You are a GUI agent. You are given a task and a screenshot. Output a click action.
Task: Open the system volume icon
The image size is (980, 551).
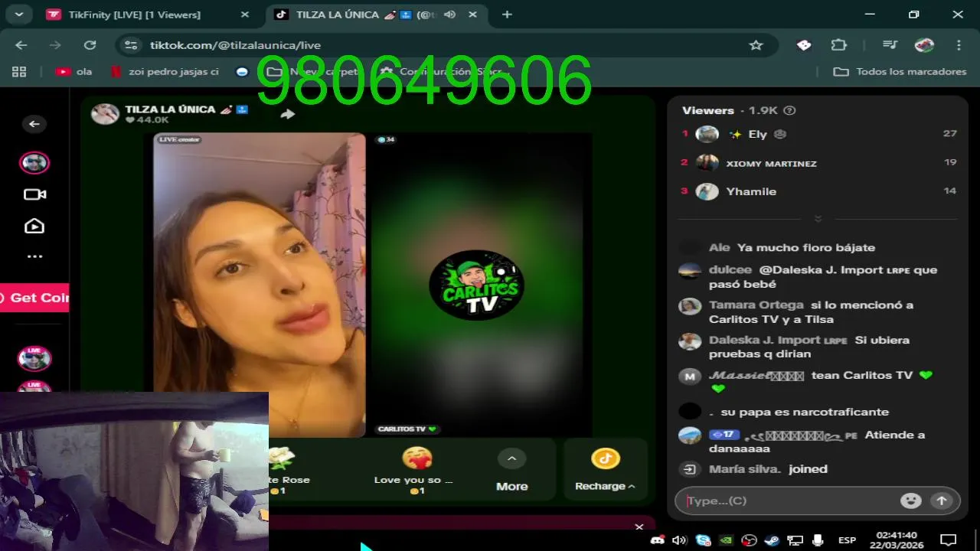679,540
